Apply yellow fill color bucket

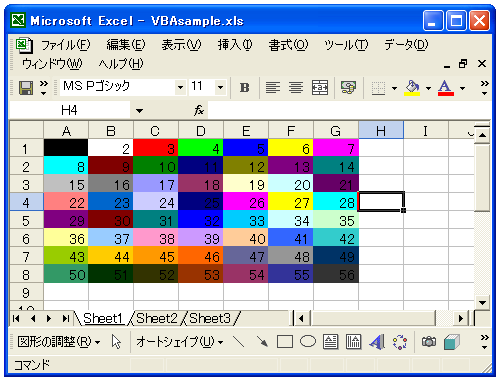click(412, 88)
